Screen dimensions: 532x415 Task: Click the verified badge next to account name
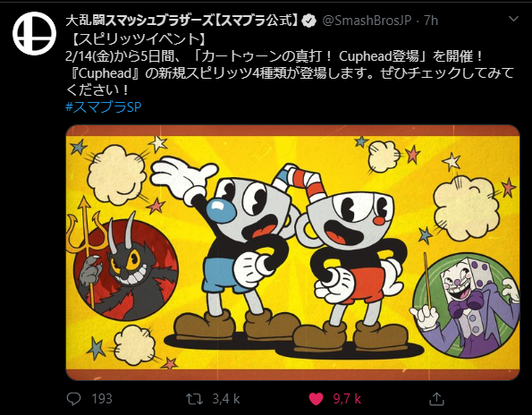pyautogui.click(x=308, y=21)
